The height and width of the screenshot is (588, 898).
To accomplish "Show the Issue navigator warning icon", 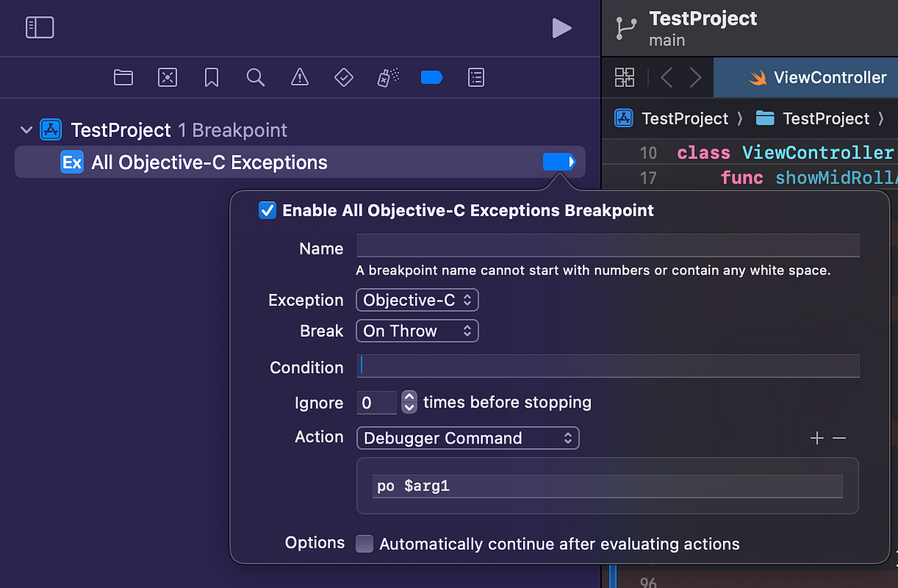I will click(x=299, y=77).
